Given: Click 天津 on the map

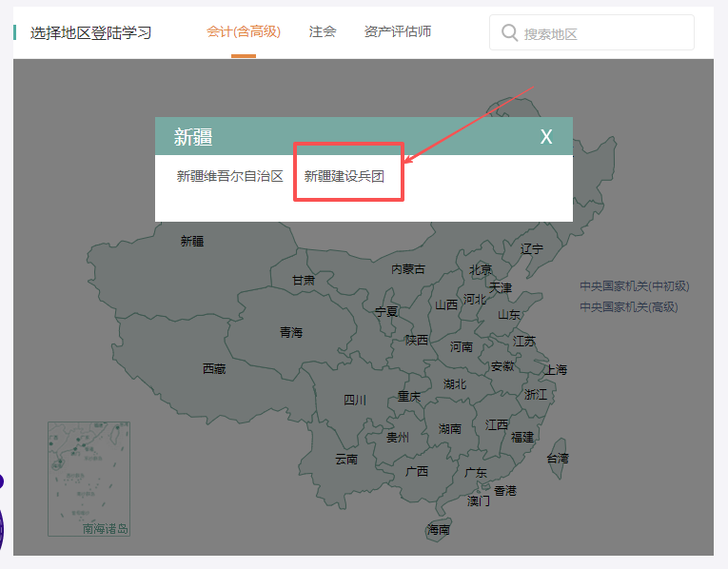Looking at the screenshot, I should tap(501, 287).
